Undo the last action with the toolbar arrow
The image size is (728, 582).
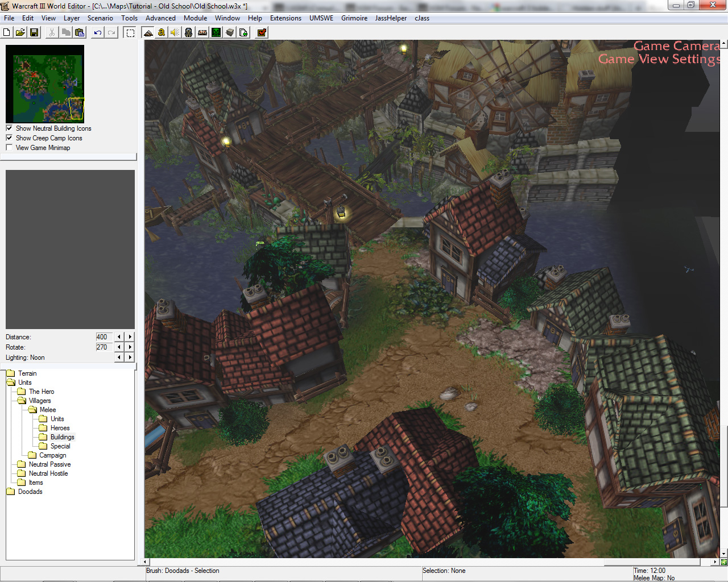tap(98, 32)
